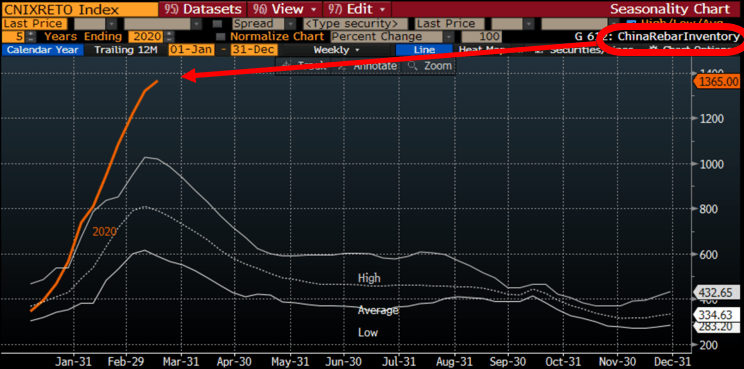Click the 283.20 value label
744x369 pixels.
click(x=717, y=326)
